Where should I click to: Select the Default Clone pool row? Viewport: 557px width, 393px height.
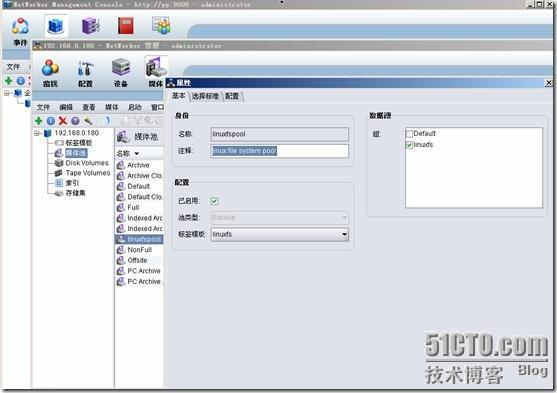pyautogui.click(x=139, y=197)
